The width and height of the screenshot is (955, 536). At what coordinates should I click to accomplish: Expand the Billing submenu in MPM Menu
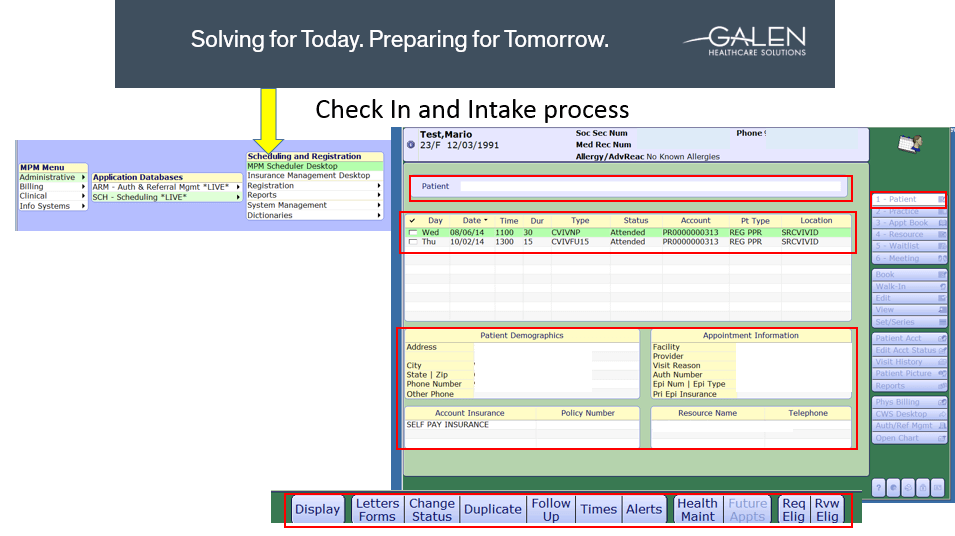click(x=83, y=187)
